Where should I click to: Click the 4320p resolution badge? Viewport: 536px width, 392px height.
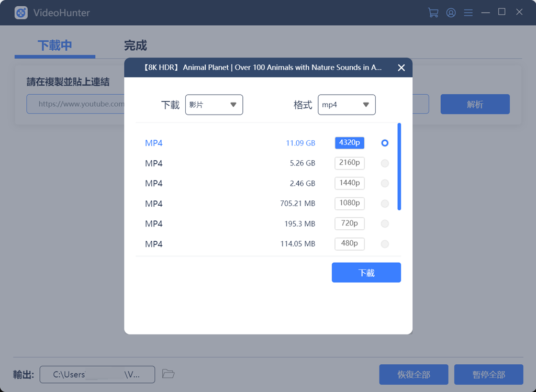point(349,143)
